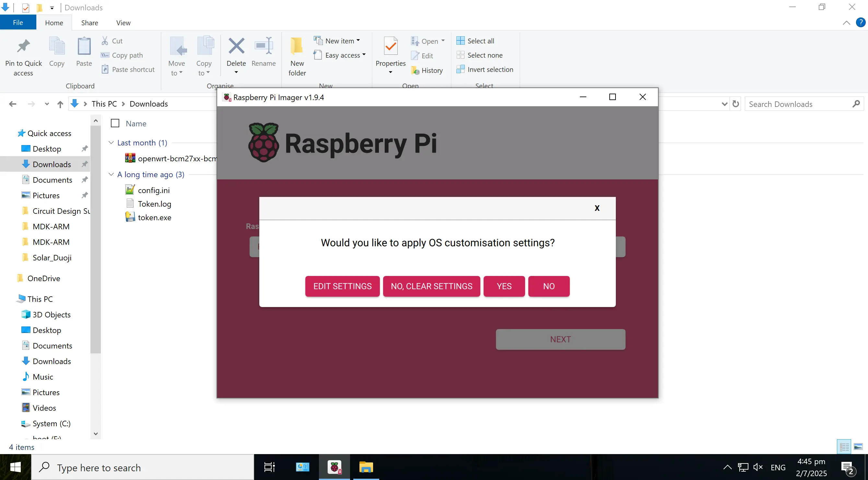Click the navigation pane scroll down arrow

coord(96,434)
